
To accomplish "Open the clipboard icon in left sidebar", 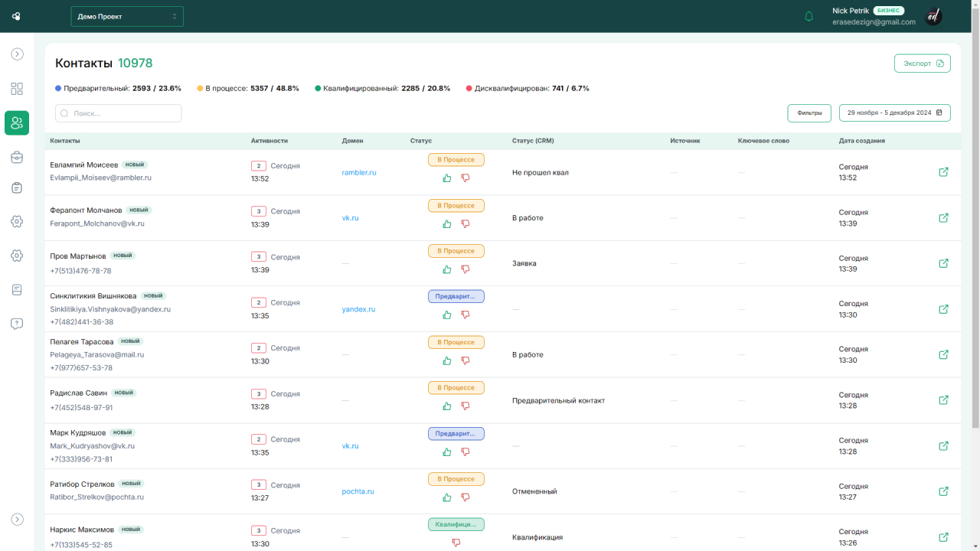I will point(17,187).
